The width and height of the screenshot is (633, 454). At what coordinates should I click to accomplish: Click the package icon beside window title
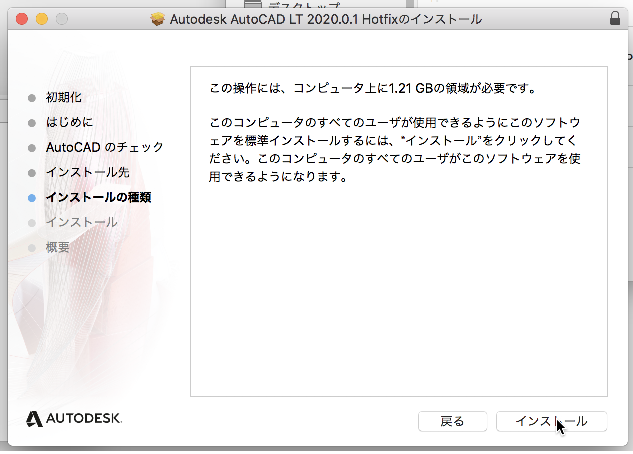(157, 19)
